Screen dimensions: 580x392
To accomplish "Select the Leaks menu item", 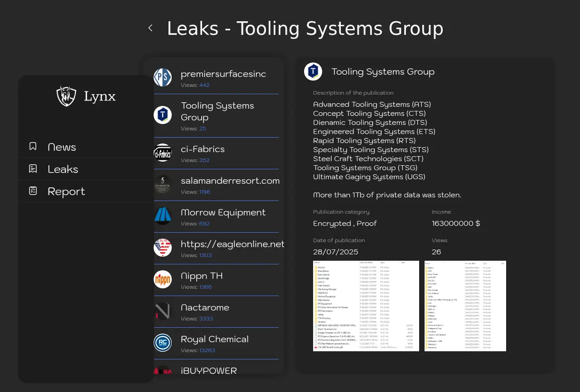I will coord(63,169).
